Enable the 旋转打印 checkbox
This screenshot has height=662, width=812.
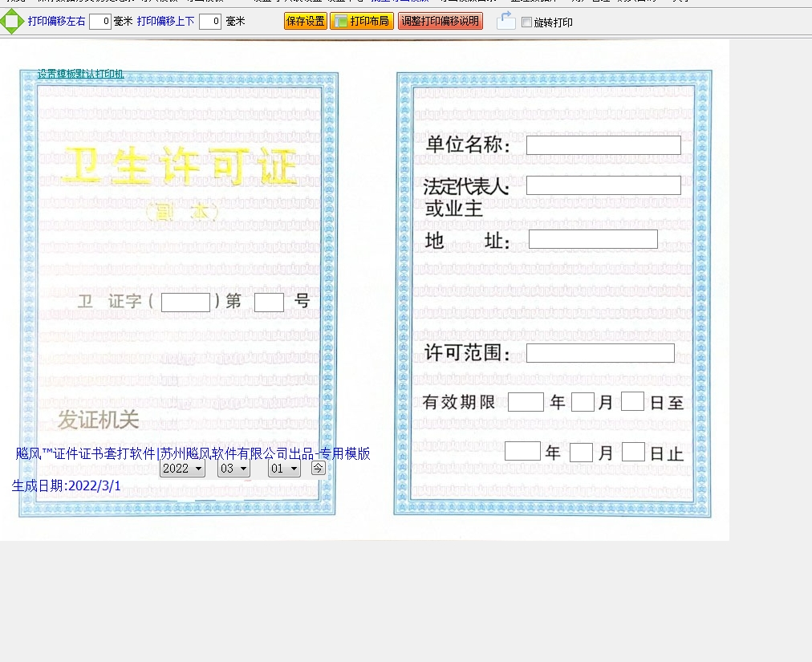[527, 22]
